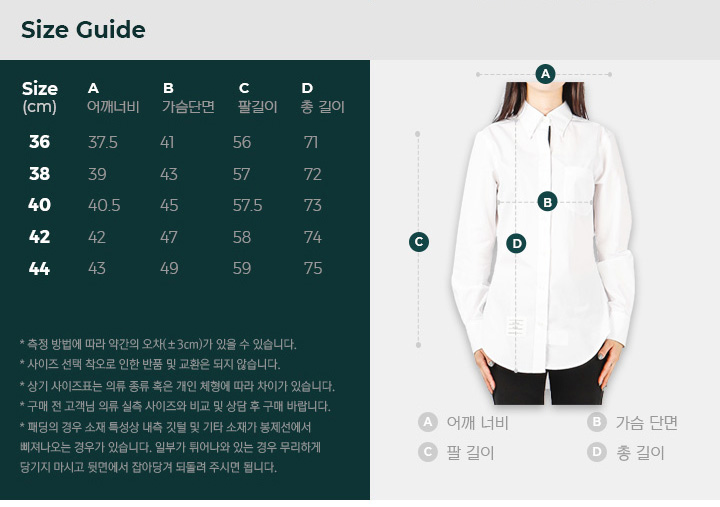Select size 36 row label
720x507 pixels.
pyautogui.click(x=39, y=142)
